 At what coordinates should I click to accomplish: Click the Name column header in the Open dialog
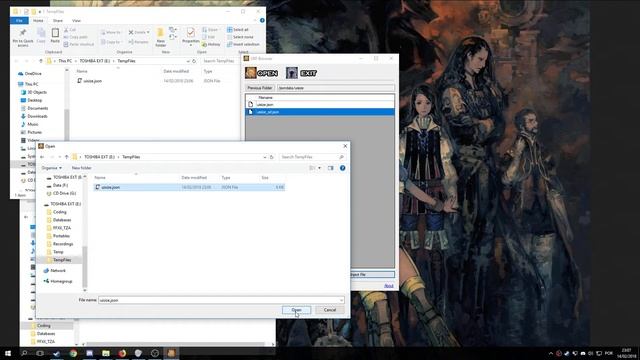click(100, 178)
